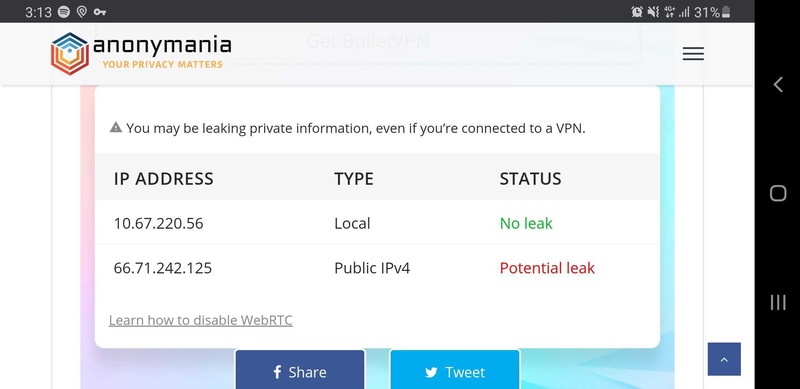The image size is (800, 389).
Task: Select the local IP 10.67.220.56
Action: coord(158,223)
